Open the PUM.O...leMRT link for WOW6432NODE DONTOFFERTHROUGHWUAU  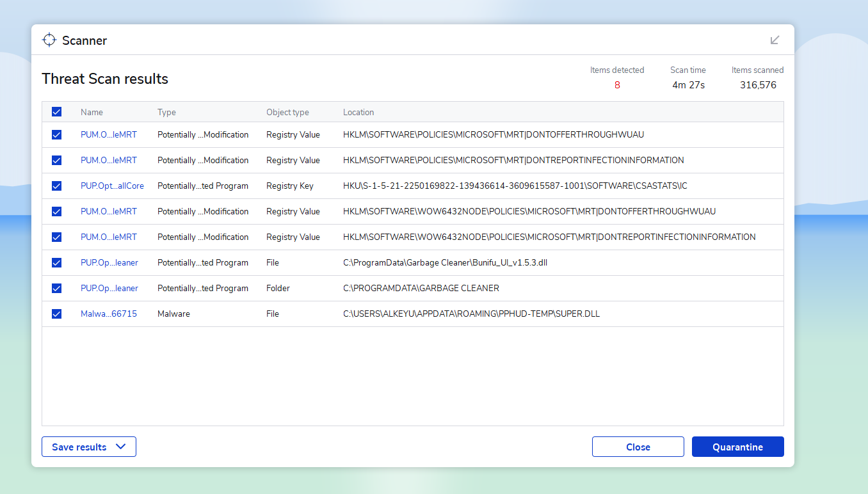109,212
